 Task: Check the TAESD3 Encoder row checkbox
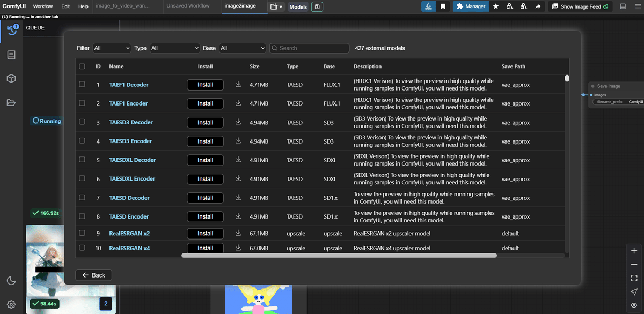click(82, 140)
